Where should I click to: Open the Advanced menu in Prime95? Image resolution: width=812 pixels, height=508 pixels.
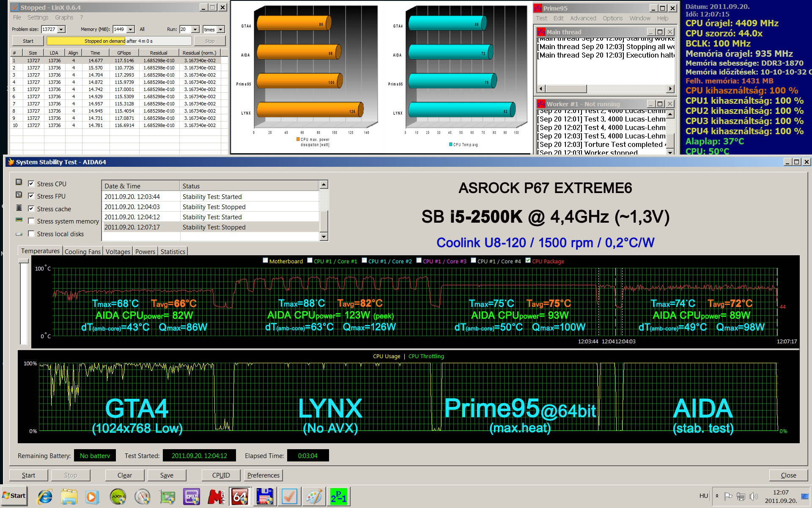coord(583,18)
